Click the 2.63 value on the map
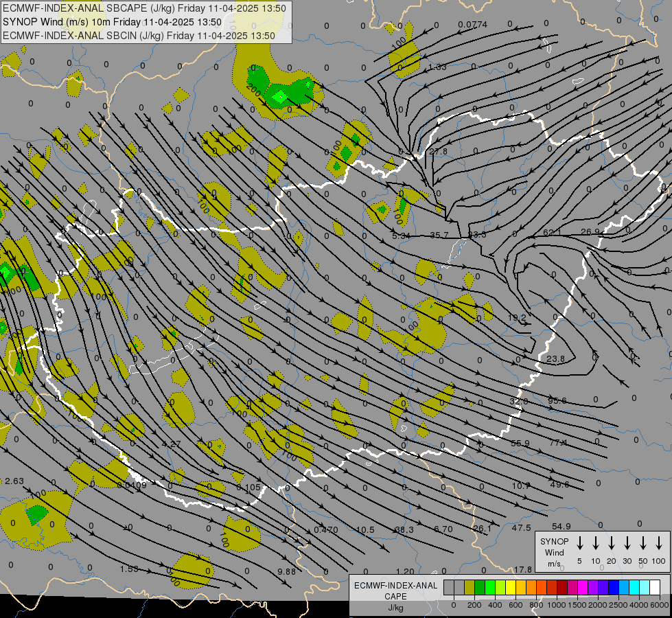Viewport: 672px width, 618px height. point(14,481)
